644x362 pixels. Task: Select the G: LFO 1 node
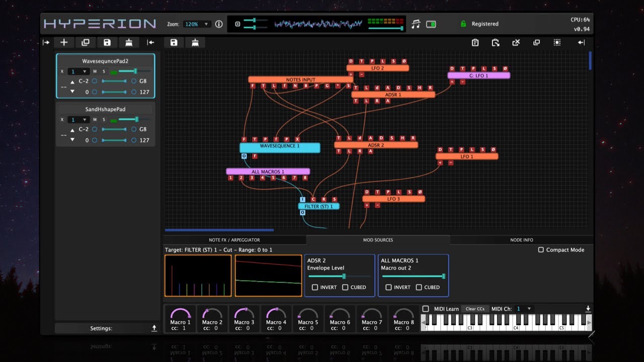pos(478,75)
